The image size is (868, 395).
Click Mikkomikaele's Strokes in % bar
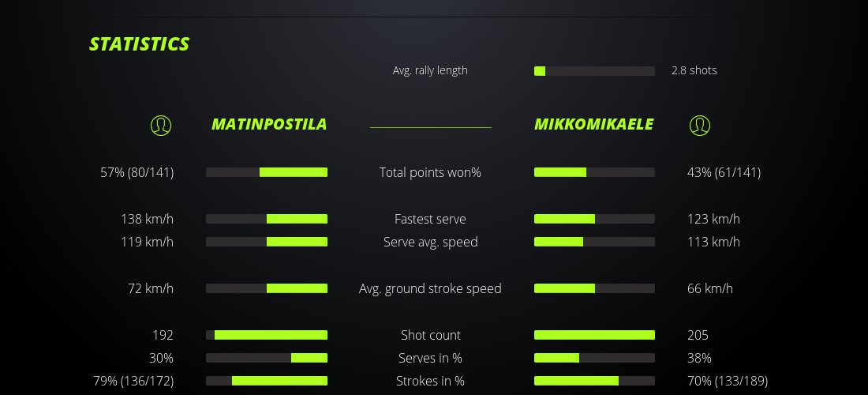(x=594, y=381)
